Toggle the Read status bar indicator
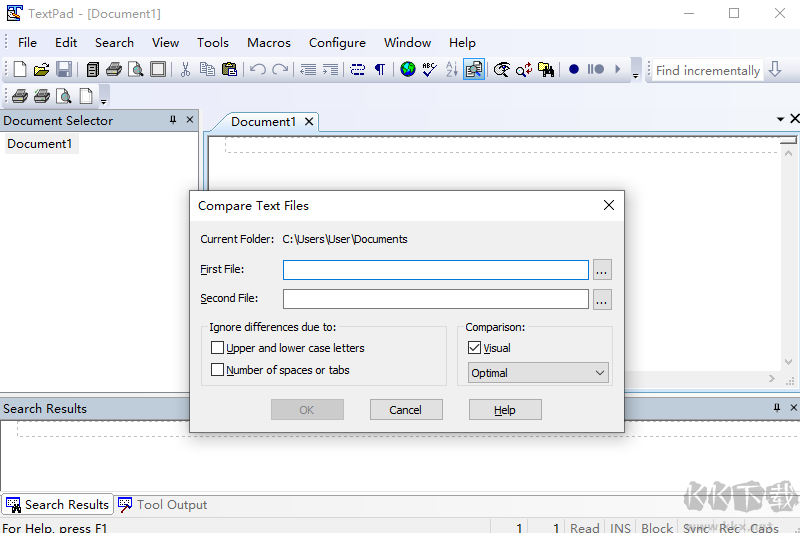This screenshot has width=800, height=533. (x=585, y=527)
